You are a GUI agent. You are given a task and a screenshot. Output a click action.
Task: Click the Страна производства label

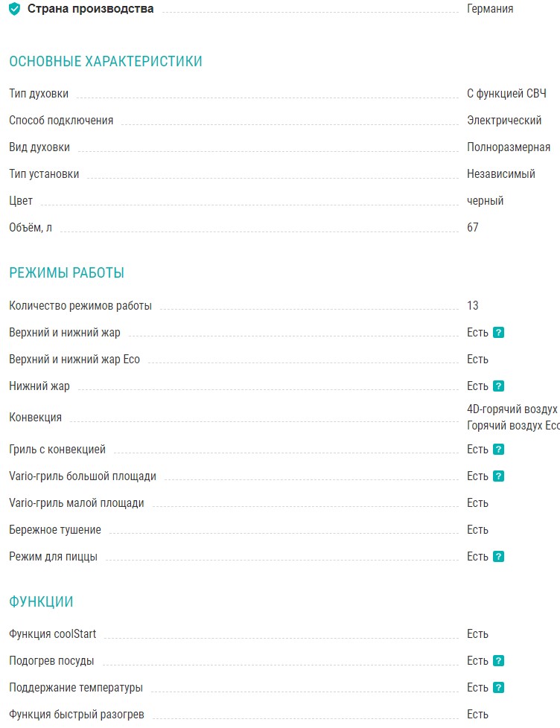point(91,10)
